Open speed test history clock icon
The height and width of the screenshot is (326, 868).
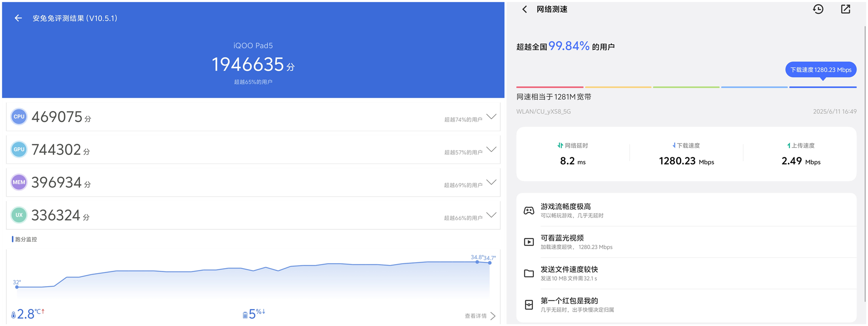(x=818, y=9)
